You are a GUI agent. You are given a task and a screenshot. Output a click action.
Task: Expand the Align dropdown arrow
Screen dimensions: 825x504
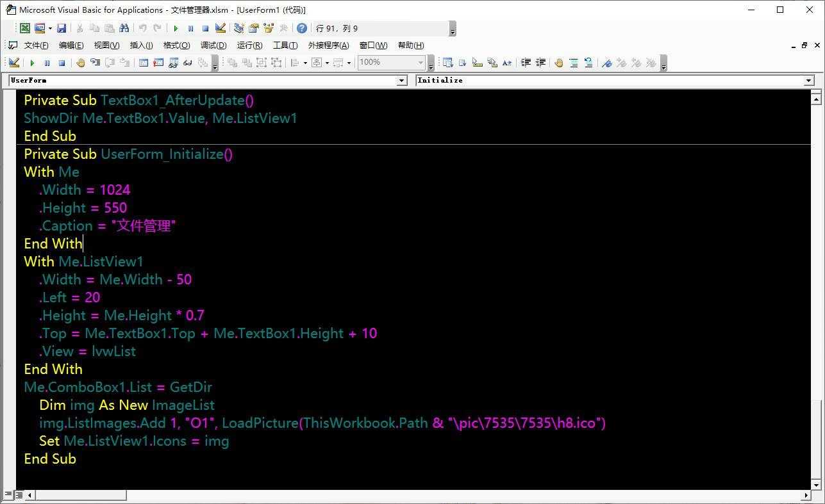pyautogui.click(x=305, y=63)
